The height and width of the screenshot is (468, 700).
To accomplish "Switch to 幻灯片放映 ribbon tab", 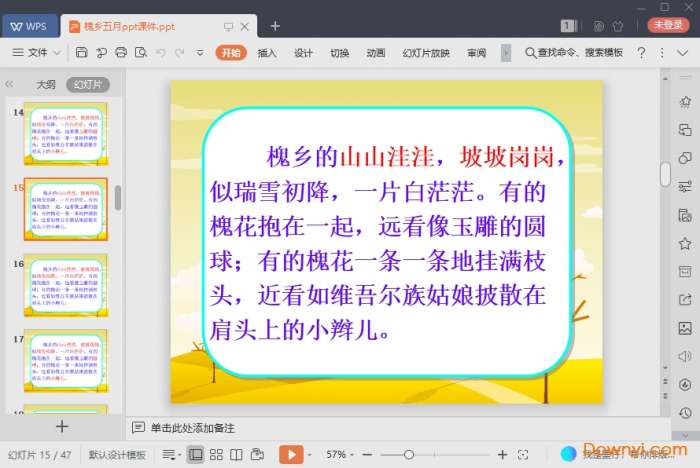I will point(426,52).
